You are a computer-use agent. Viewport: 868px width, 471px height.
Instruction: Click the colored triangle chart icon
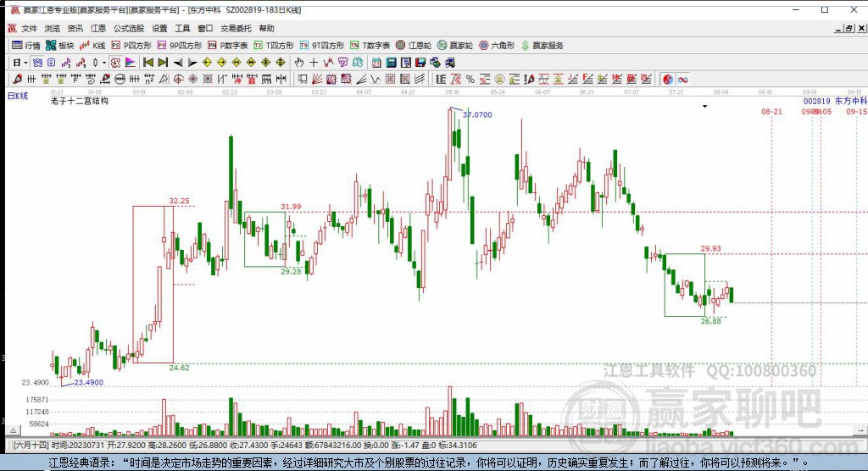[x=130, y=63]
